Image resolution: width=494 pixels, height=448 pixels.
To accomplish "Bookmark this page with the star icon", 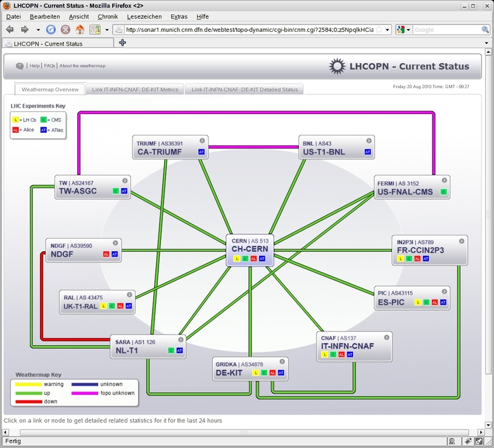I will [379, 30].
